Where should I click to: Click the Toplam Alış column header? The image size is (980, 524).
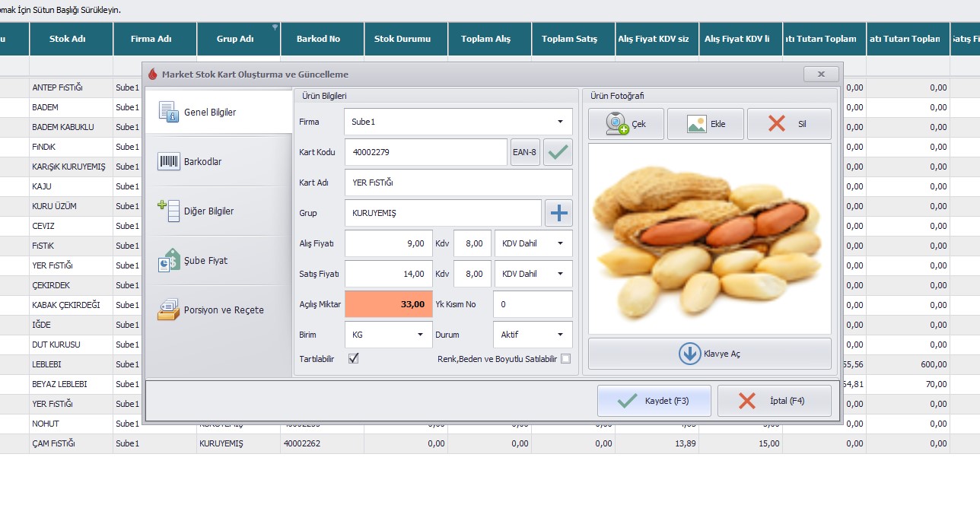[489, 39]
